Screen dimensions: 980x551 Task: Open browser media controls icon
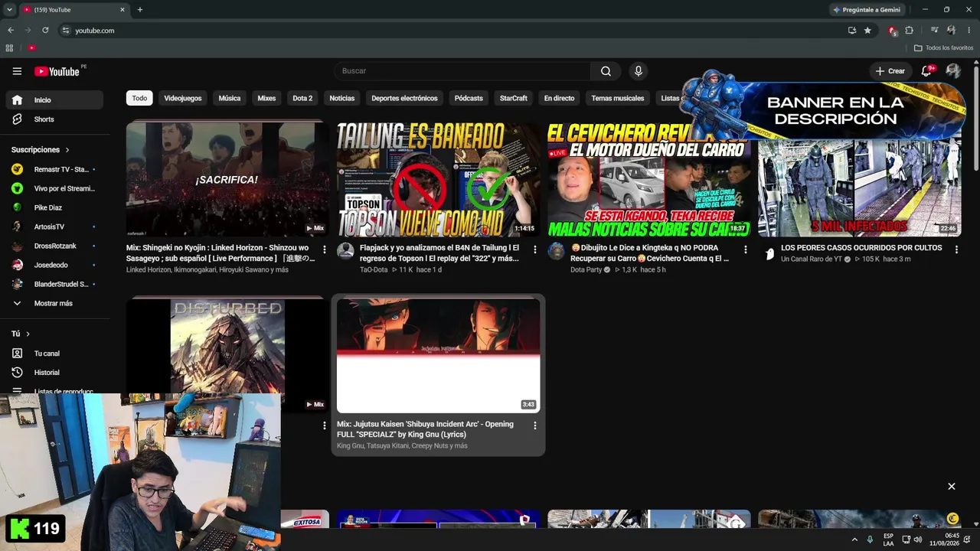[x=935, y=31]
